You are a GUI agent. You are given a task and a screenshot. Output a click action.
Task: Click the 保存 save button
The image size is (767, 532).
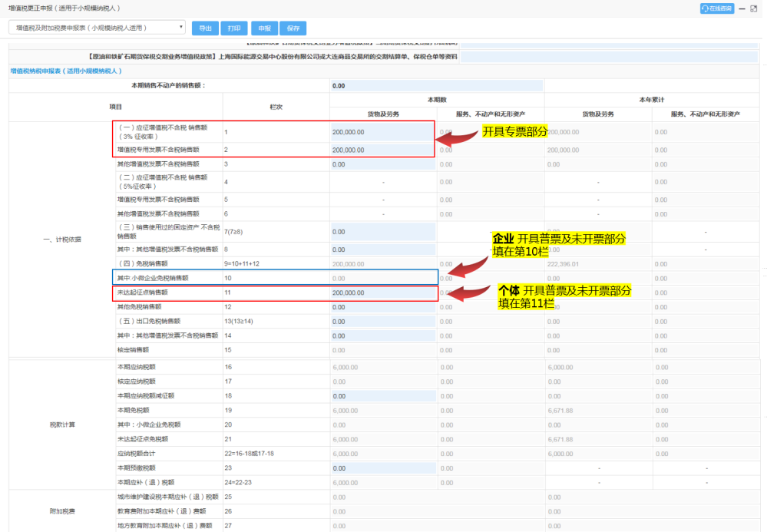pos(293,28)
